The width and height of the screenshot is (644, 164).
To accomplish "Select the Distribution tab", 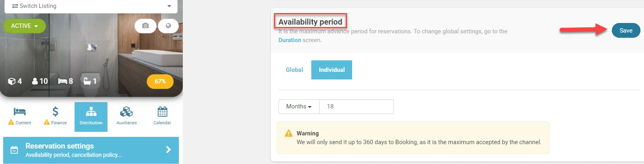I will (x=91, y=117).
